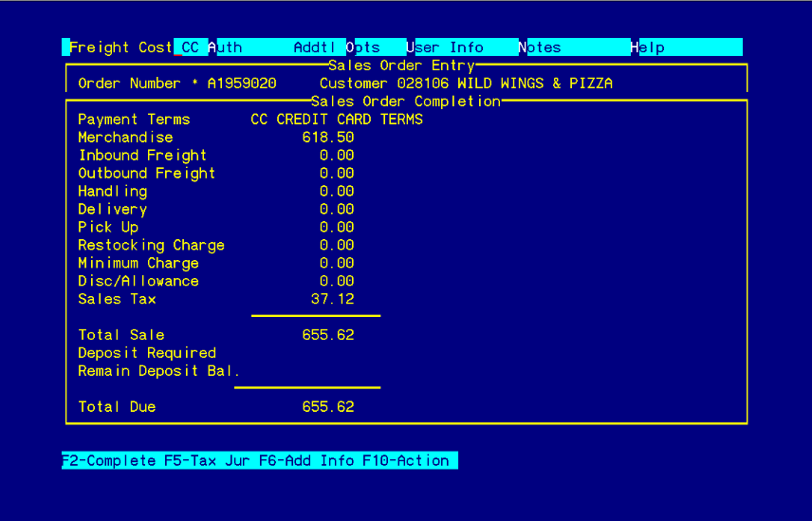Click the Pick Up label

[108, 228]
